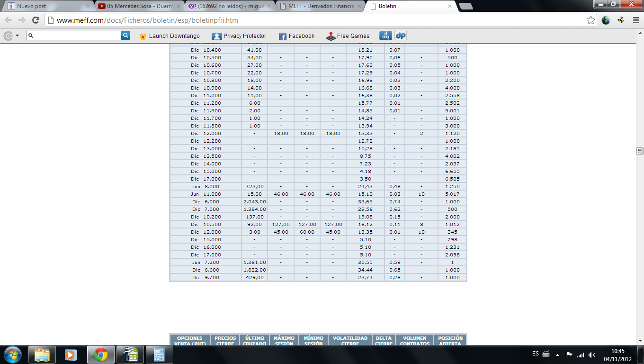Image resolution: width=644 pixels, height=364 pixels.
Task: Click the cell 1.822,00
Action: (x=254, y=270)
